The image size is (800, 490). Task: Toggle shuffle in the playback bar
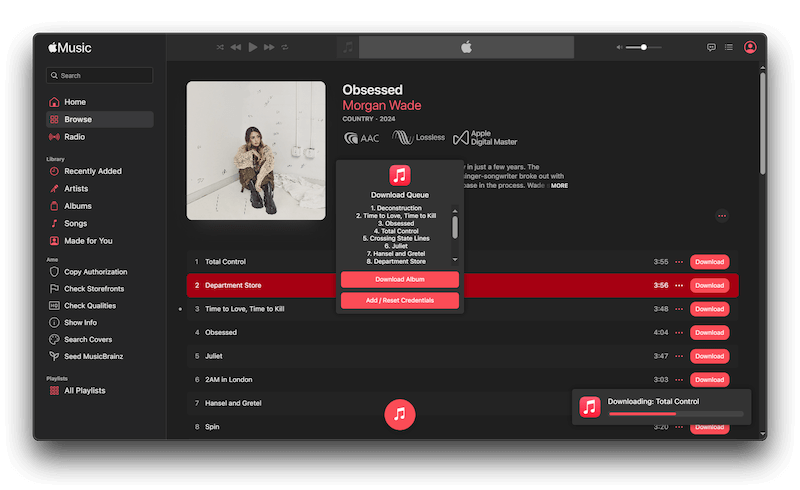pyautogui.click(x=220, y=47)
